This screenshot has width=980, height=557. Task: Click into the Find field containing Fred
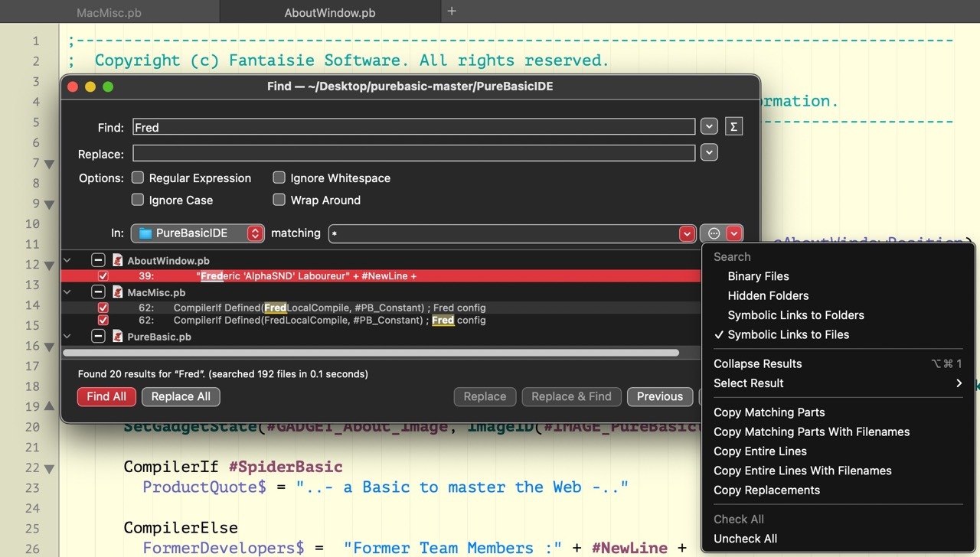tap(413, 127)
